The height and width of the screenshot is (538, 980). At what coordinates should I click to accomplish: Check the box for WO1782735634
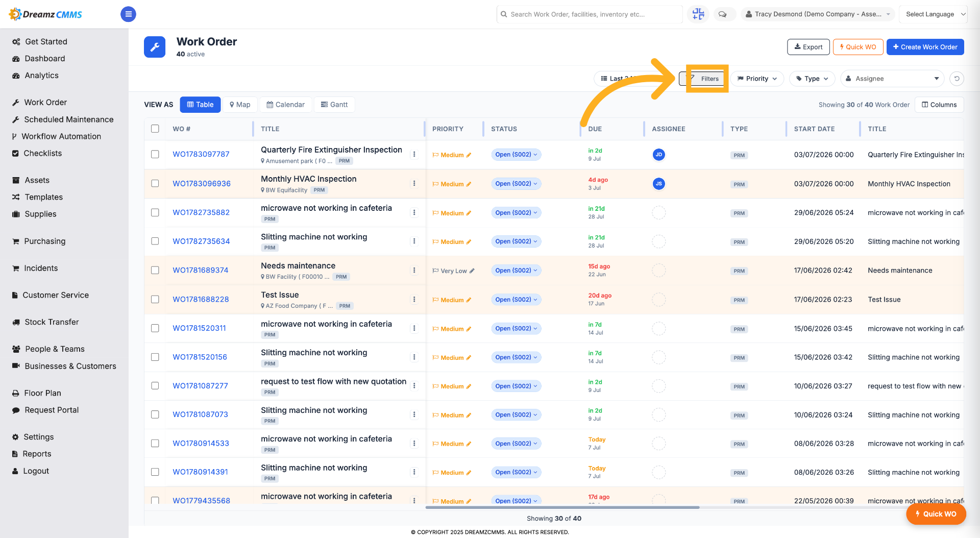pos(155,241)
